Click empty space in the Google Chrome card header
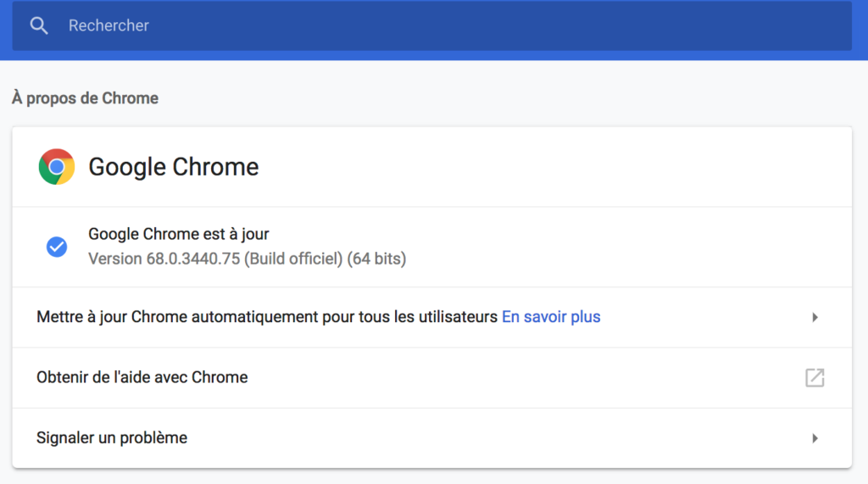868x484 pixels. (554, 167)
